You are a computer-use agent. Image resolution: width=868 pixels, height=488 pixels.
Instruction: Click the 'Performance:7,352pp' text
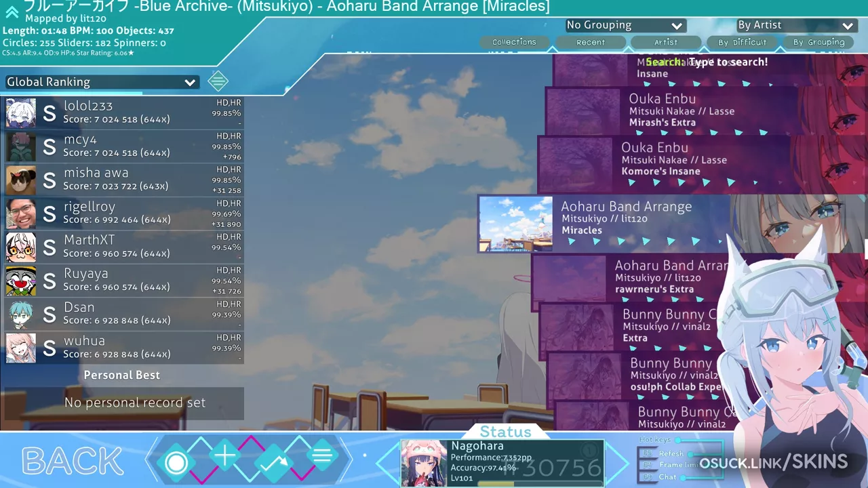(x=491, y=457)
